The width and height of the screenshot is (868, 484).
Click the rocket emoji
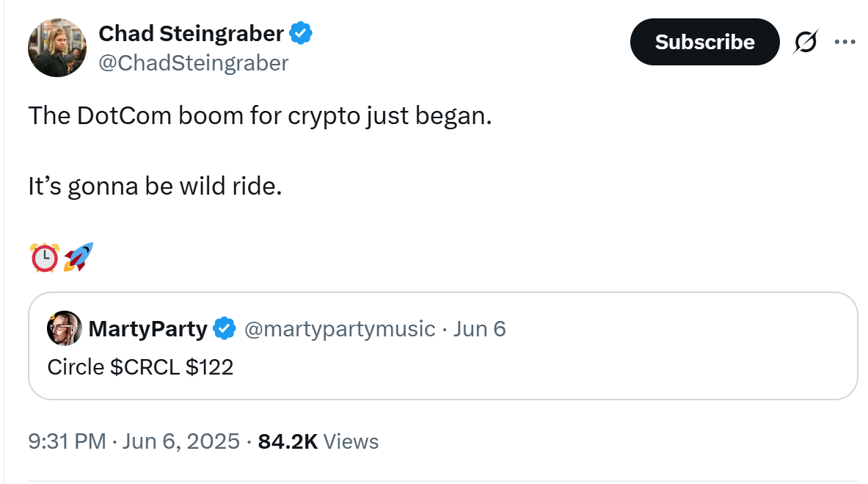(x=79, y=258)
